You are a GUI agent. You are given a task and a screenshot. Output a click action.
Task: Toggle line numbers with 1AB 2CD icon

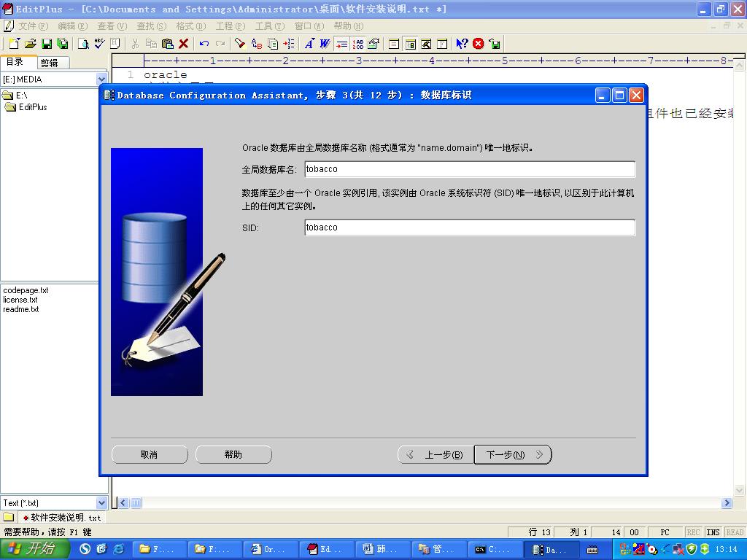[358, 44]
